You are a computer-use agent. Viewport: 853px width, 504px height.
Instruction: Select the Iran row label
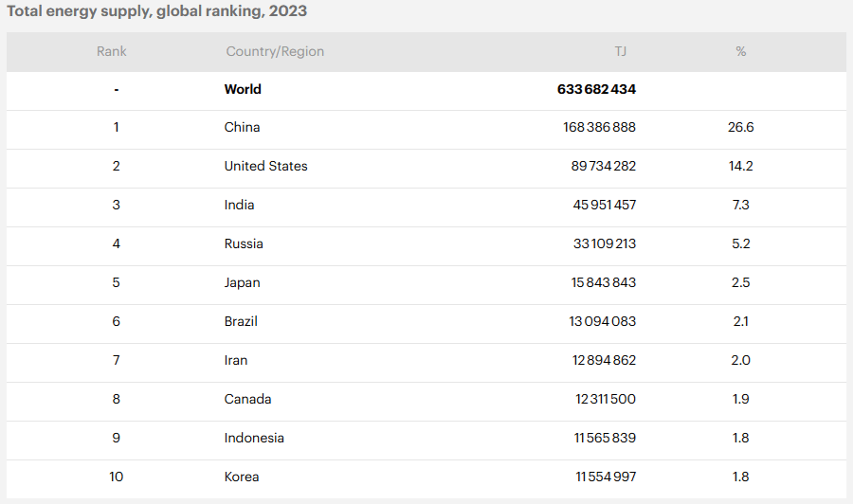[236, 360]
